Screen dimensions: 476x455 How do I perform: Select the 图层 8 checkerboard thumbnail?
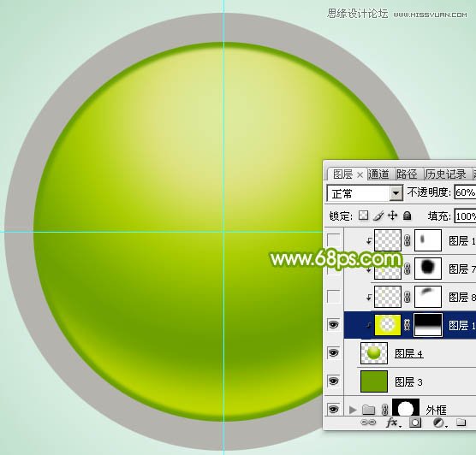(388, 297)
